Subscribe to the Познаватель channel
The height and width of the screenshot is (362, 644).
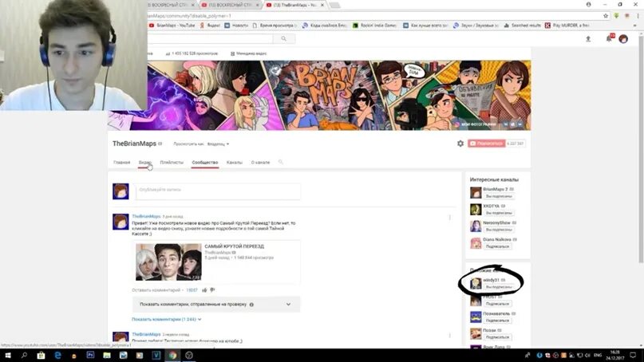pos(497,321)
